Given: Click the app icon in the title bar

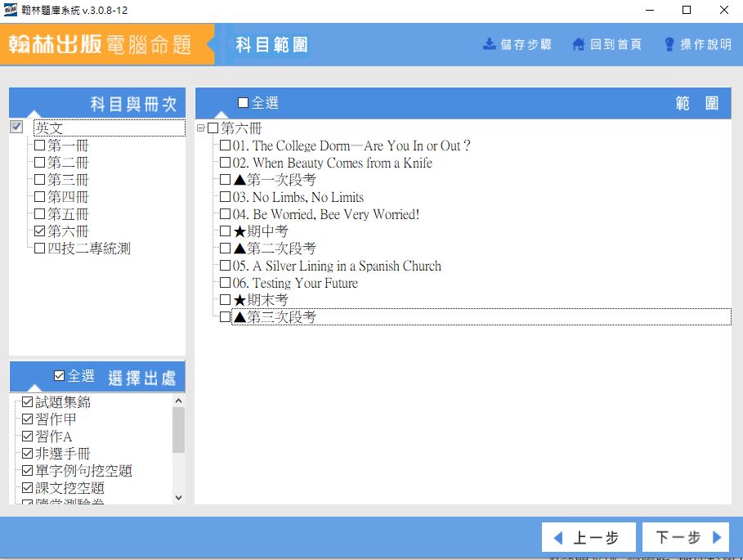Looking at the screenshot, I should coord(10,10).
